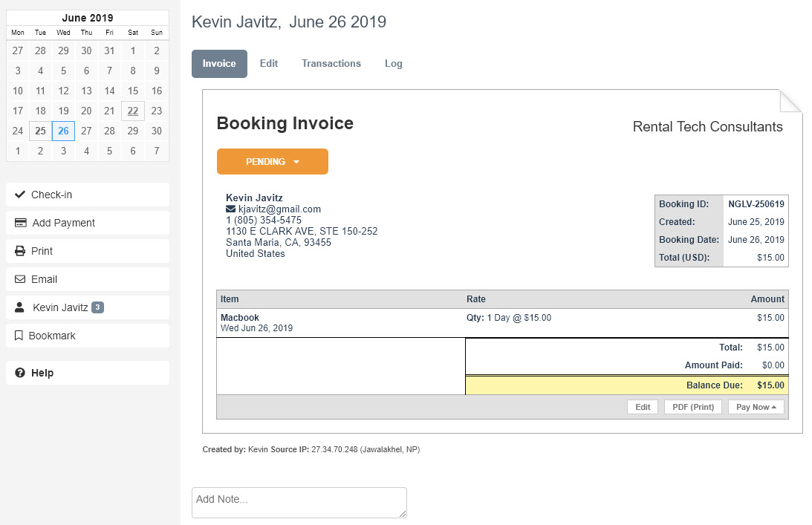Select June 22 in the calendar

click(x=133, y=111)
